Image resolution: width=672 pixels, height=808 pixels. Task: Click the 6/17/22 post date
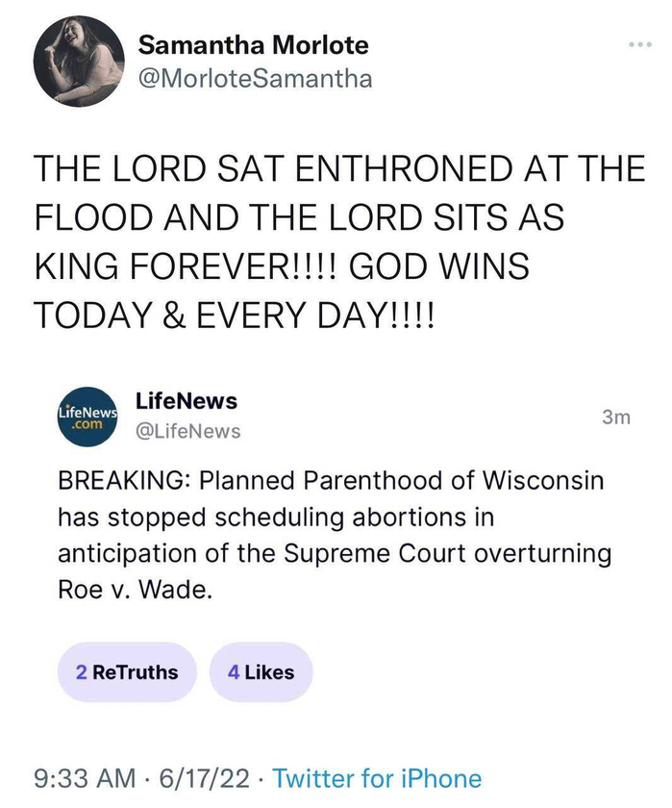205,778
